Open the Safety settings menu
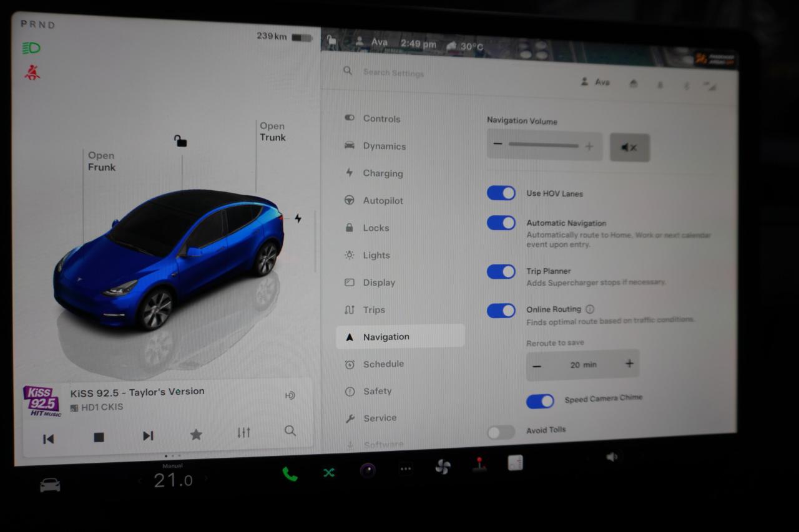 (x=368, y=391)
